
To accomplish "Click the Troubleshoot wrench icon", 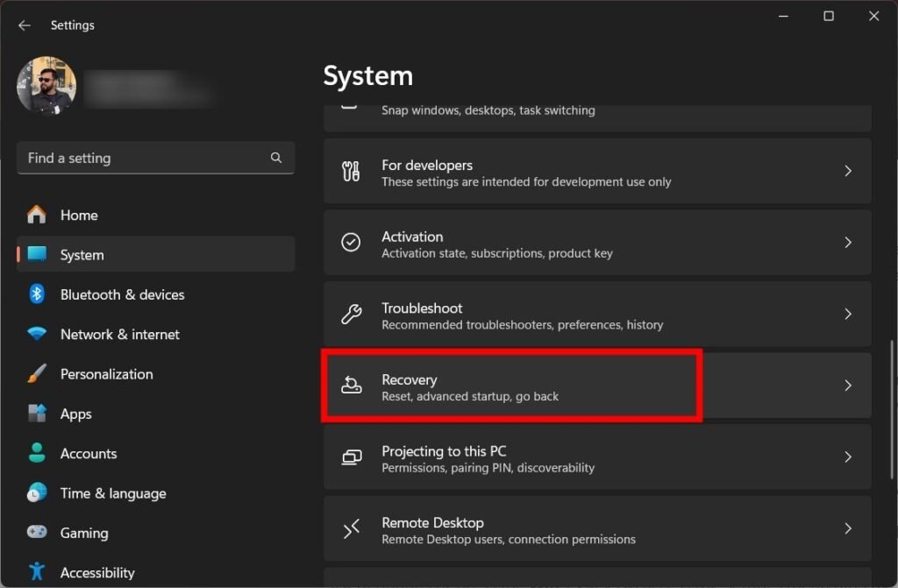I will [351, 314].
